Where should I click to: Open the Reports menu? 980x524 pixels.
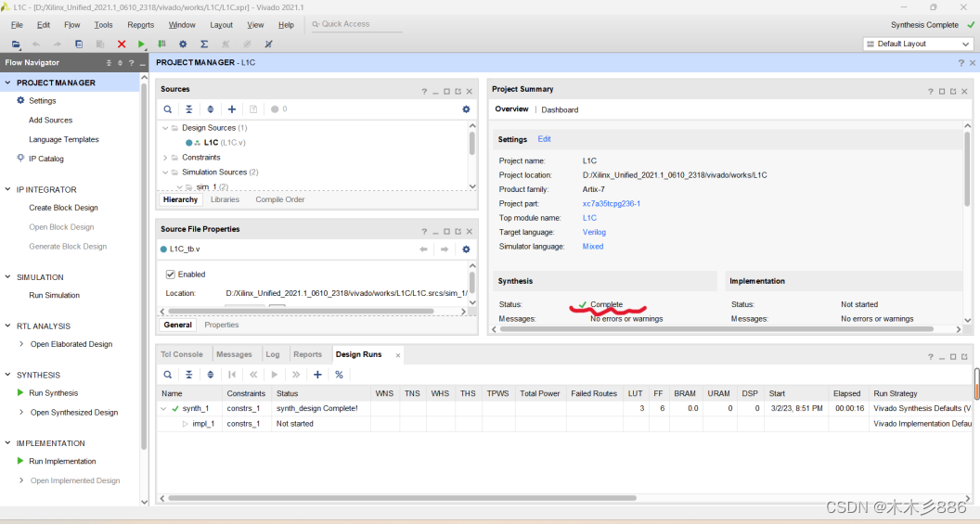point(141,25)
